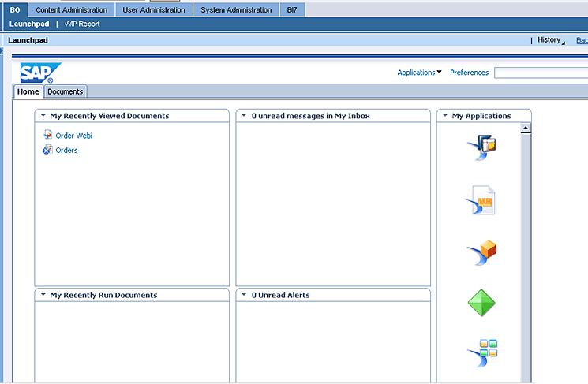Launch the green diamond application icon
The width and height of the screenshot is (588, 384).
click(x=482, y=303)
